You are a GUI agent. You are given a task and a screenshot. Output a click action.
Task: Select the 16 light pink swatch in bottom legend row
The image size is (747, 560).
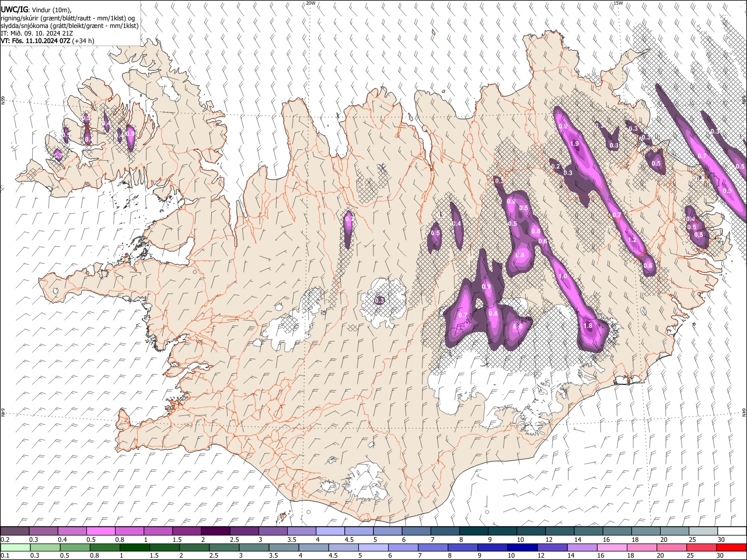point(612,547)
